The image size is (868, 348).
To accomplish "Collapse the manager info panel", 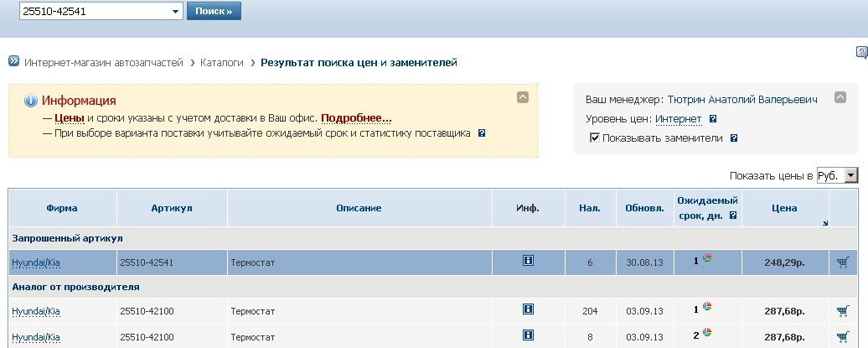I will tap(840, 97).
